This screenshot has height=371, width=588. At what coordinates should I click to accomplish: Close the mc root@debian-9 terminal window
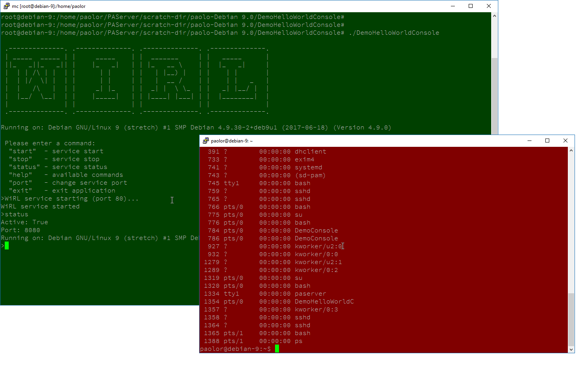tap(489, 6)
